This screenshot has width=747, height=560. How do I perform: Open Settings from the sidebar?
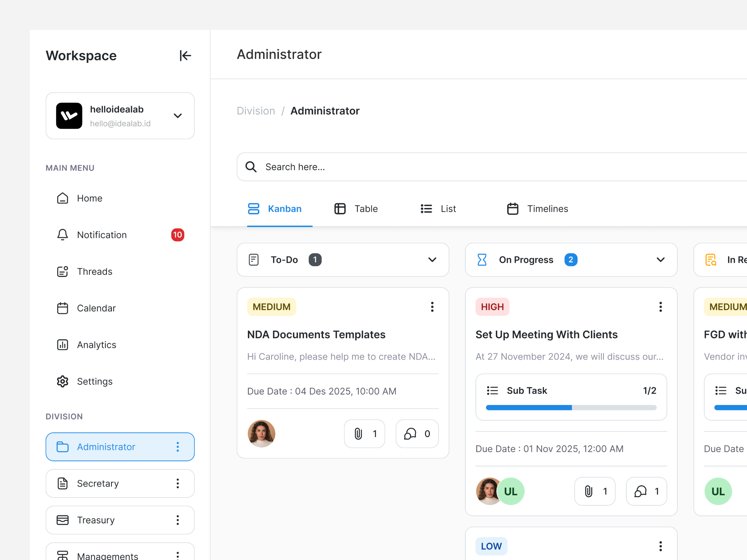120,381
